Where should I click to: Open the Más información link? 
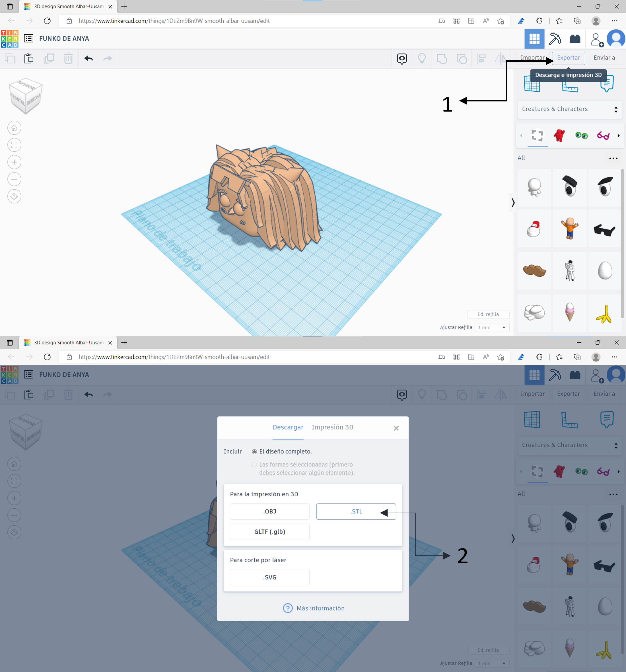[320, 609]
